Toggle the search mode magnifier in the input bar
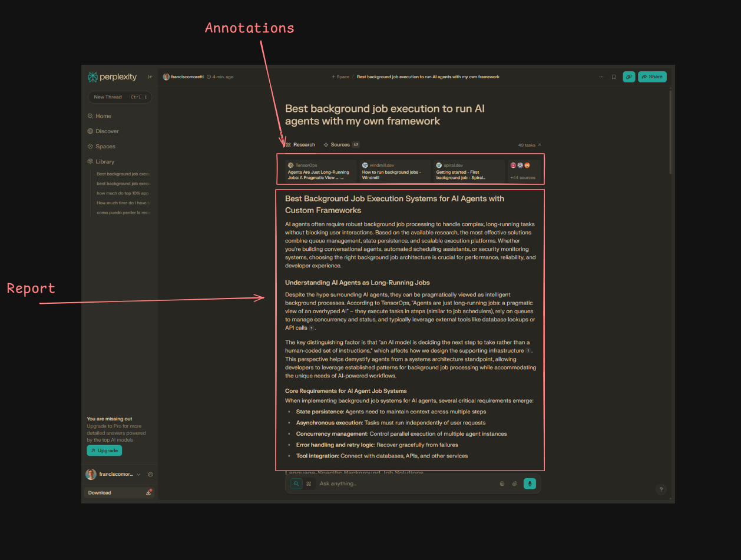Viewport: 741px width, 560px height. click(296, 483)
